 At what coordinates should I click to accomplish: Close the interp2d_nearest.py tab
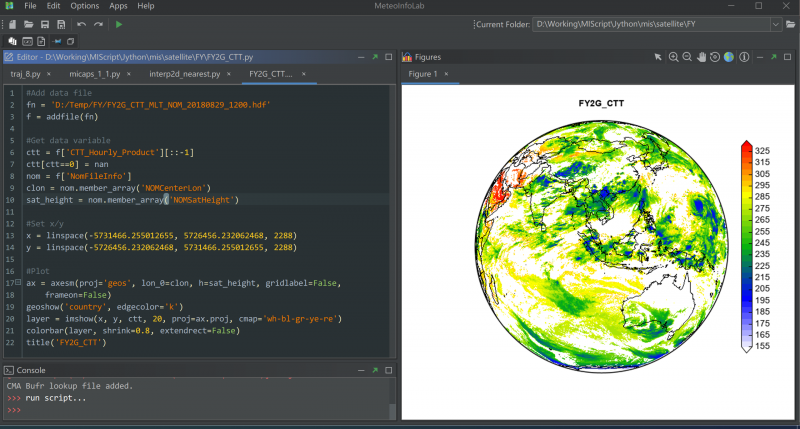click(x=230, y=74)
